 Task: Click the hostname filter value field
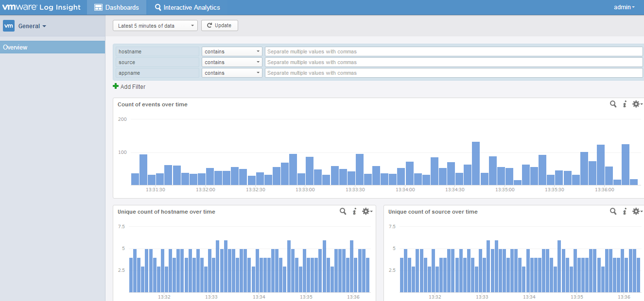click(x=453, y=51)
